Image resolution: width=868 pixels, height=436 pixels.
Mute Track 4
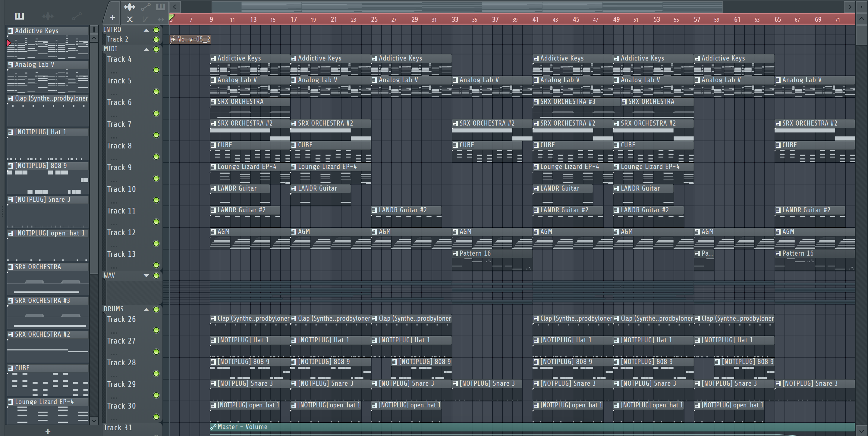tap(156, 70)
